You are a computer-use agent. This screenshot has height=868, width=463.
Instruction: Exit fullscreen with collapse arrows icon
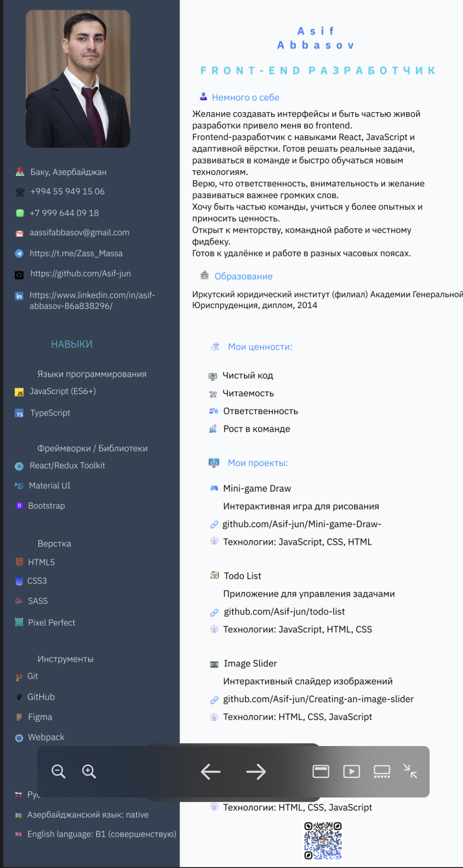pyautogui.click(x=410, y=771)
